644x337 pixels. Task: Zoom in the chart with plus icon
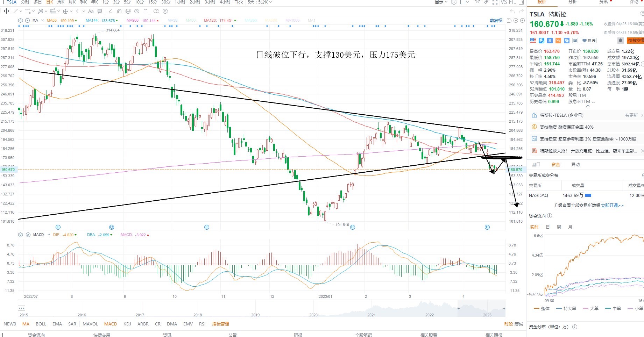tap(522, 20)
